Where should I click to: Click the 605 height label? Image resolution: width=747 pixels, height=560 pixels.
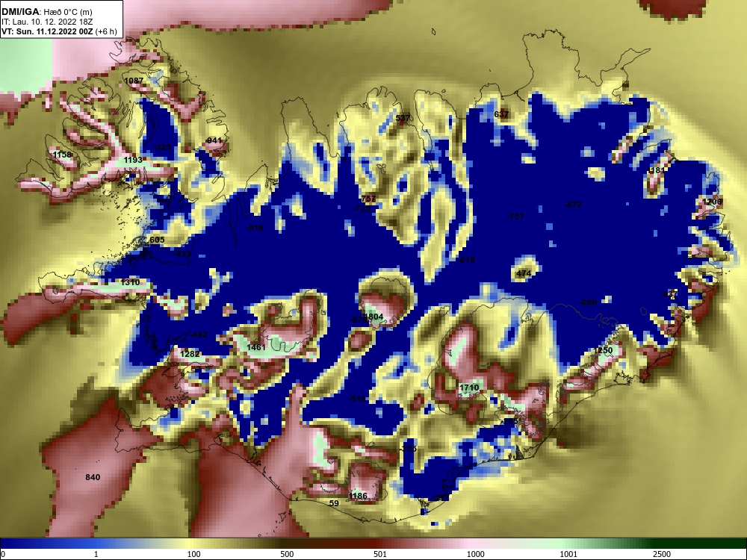(x=157, y=240)
